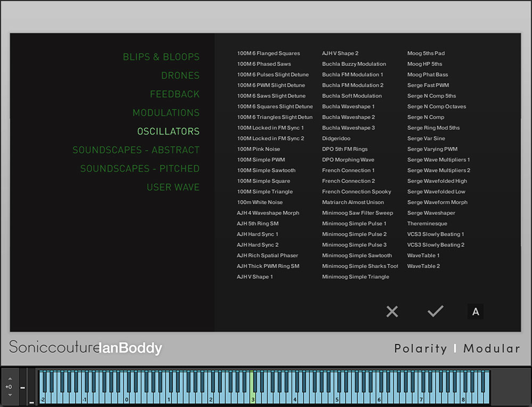Select preset Minimoog Simple Triangle
This screenshot has width=532, height=407.
click(356, 277)
